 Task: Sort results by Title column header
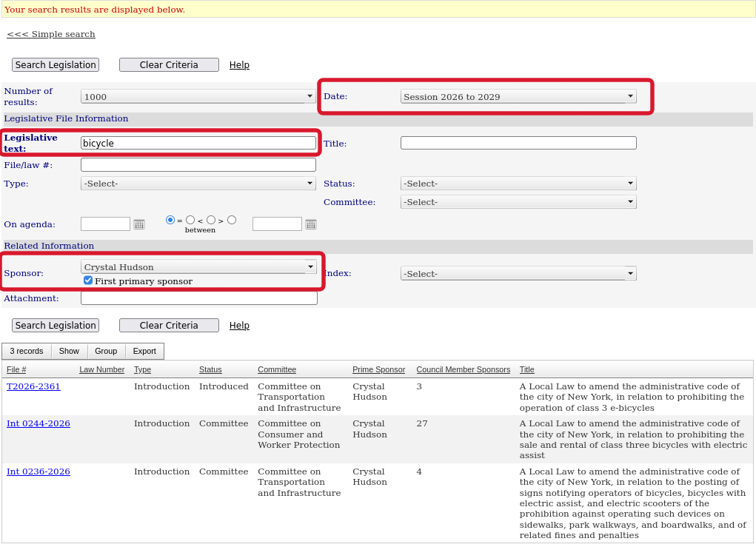point(527,369)
